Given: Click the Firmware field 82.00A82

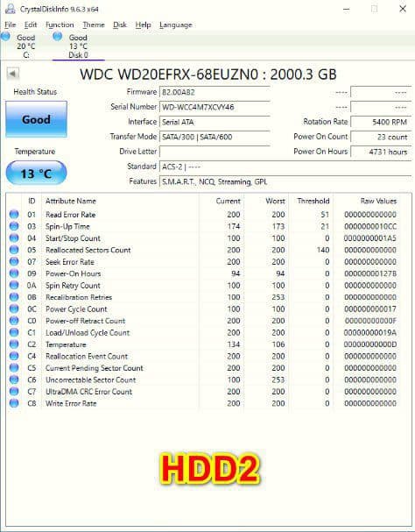Looking at the screenshot, I should point(215,92).
